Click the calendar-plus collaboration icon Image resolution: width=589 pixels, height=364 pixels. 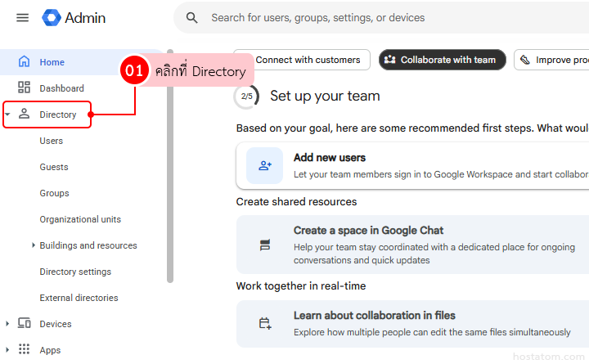click(265, 323)
